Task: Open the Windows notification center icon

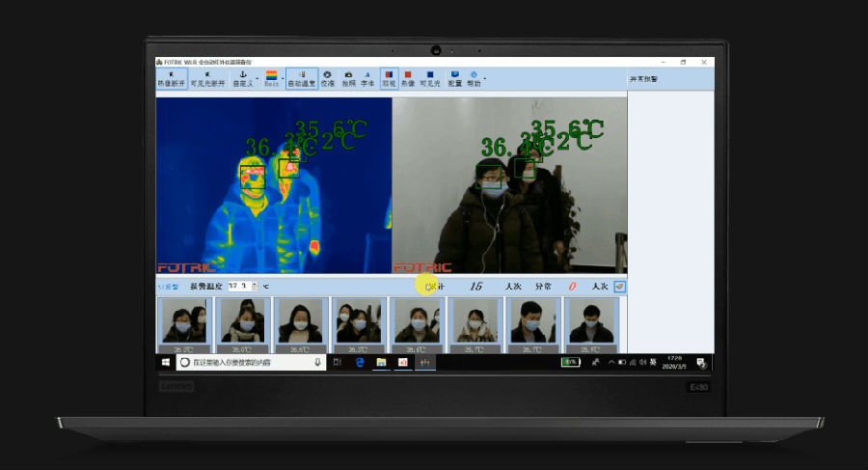Action: coord(701,363)
